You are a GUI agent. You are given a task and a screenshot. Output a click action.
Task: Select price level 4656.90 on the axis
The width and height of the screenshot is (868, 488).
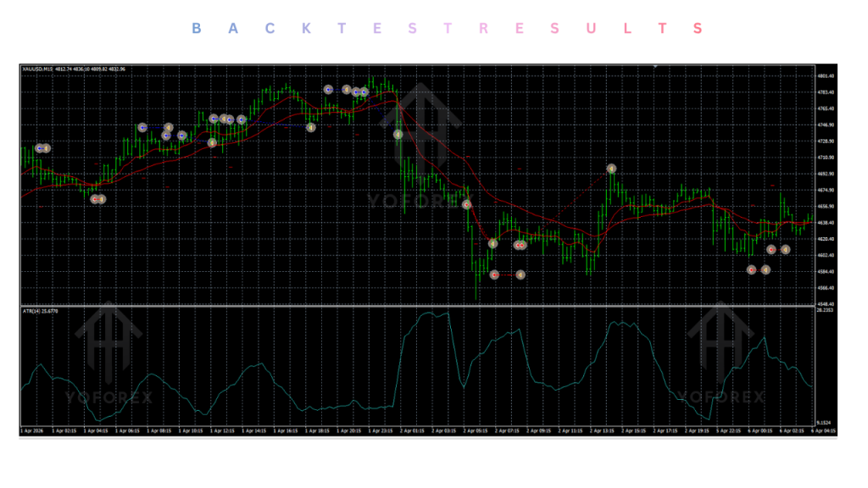pyautogui.click(x=826, y=207)
